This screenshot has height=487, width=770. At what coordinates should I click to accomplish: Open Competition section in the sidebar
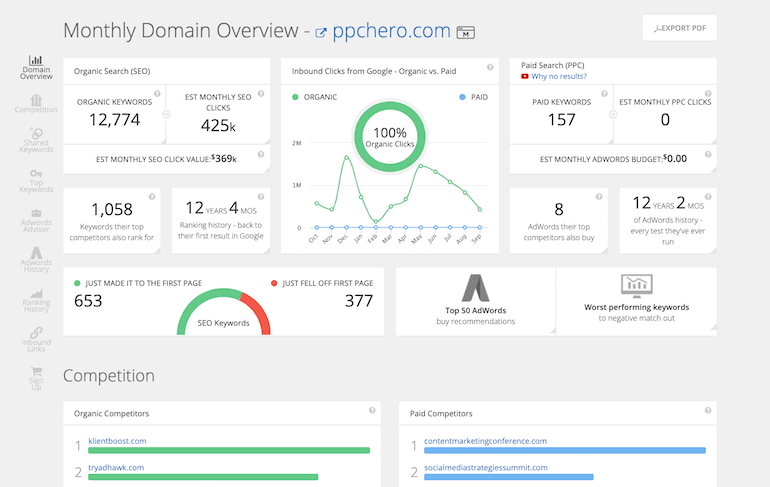[36, 104]
